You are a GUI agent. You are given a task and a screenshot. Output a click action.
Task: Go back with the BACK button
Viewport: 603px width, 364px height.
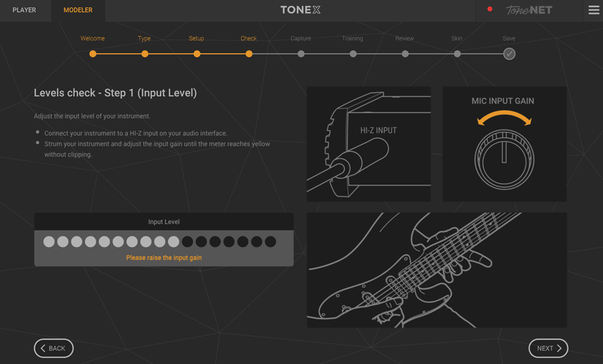[x=54, y=348]
